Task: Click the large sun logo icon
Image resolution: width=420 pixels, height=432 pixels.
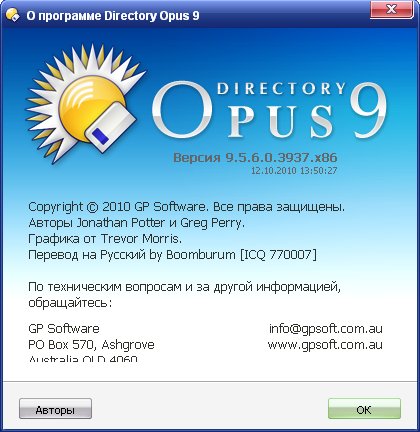Action: (x=85, y=103)
